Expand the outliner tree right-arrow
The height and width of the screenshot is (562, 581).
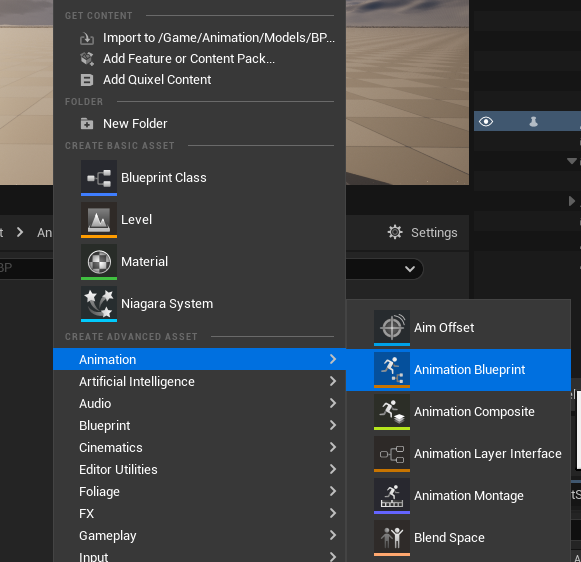click(x=572, y=201)
